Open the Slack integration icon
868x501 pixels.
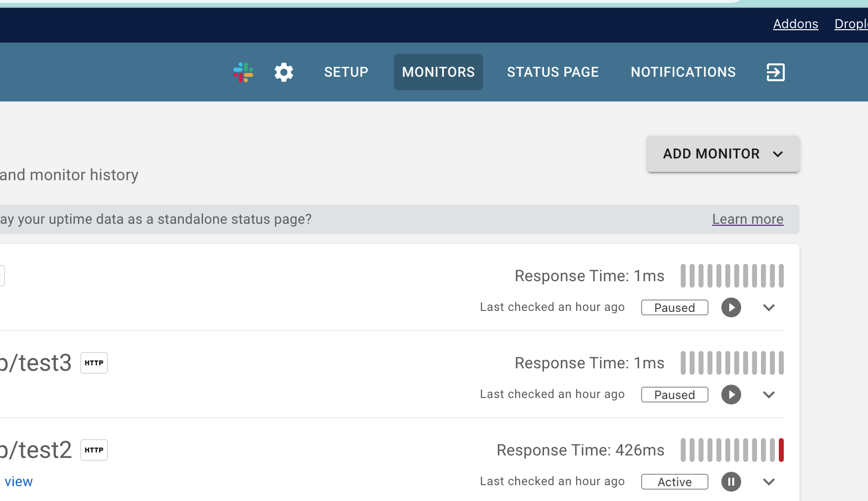click(x=243, y=72)
